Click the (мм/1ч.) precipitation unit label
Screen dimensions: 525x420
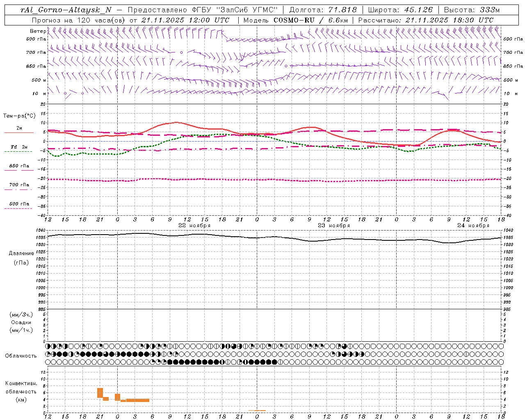click(21, 330)
